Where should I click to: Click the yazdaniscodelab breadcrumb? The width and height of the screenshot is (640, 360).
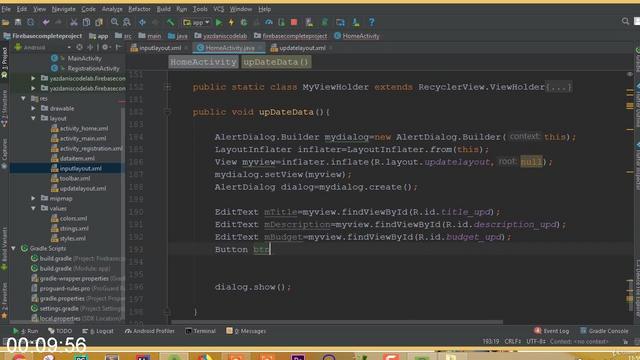tap(220, 36)
